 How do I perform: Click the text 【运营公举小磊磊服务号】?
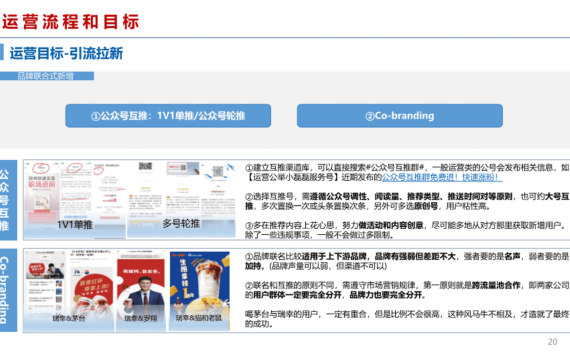(x=293, y=177)
